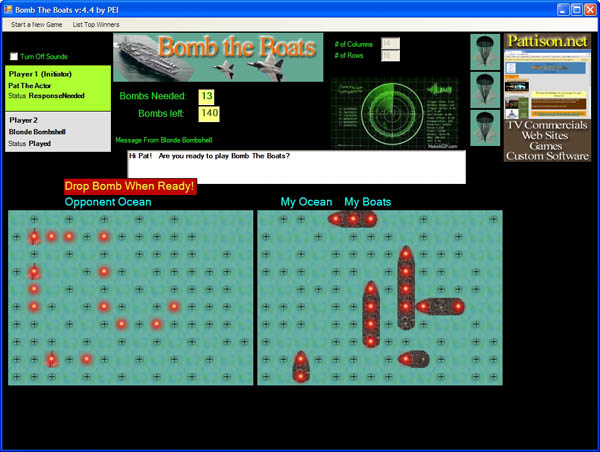Click the bottom parachute bomb icon
Viewport: 600px width, 452px height.
pyautogui.click(x=485, y=128)
